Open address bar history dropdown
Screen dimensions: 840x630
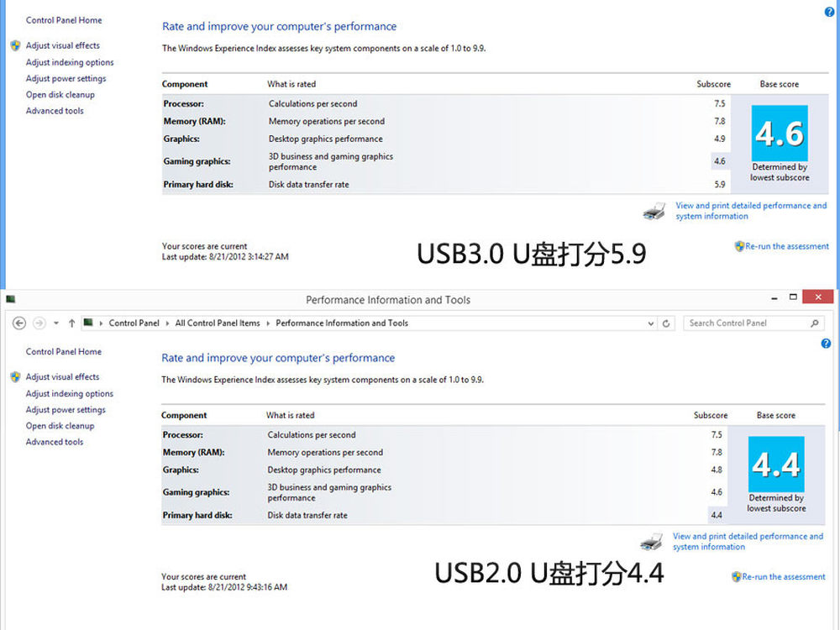(651, 323)
